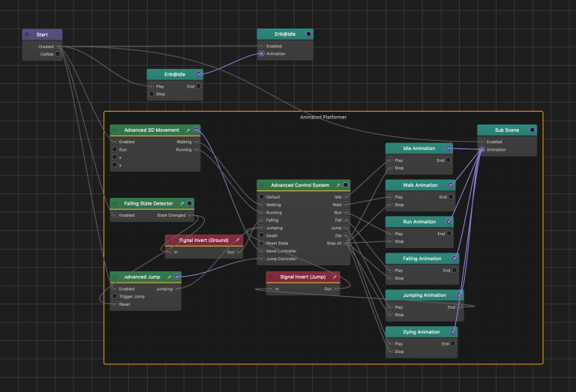Toggle the Run input port on Advanced 3D Movement
Screen dimensions: 576x392
[x=115, y=149]
